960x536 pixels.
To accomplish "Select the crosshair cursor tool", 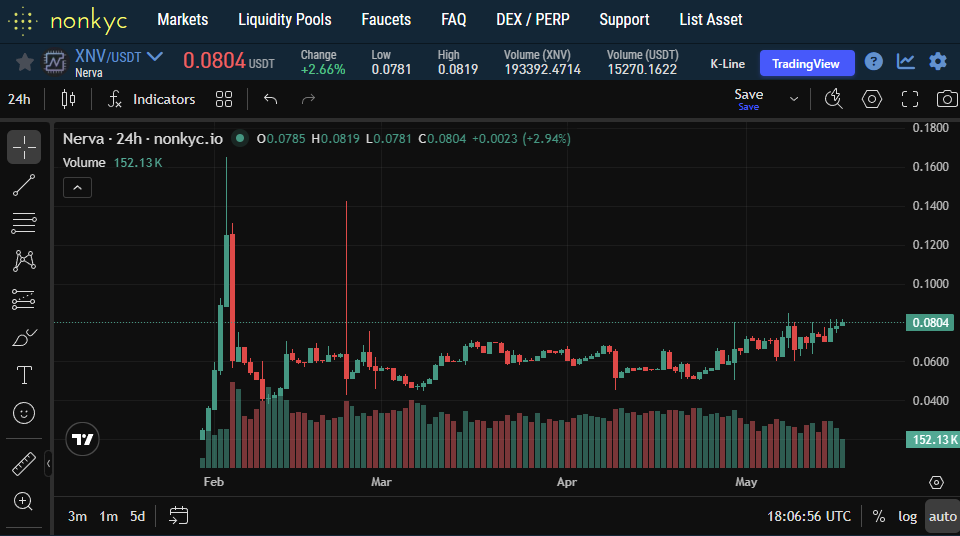I will [24, 147].
